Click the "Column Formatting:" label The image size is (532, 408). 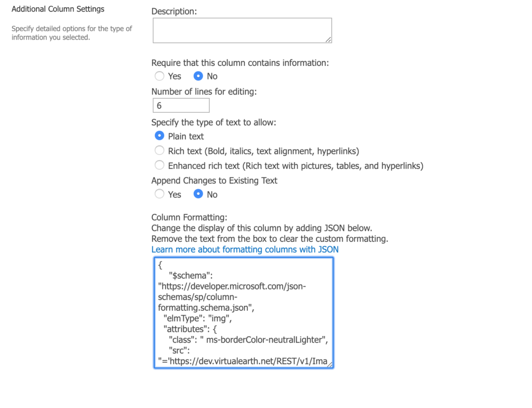point(189,217)
